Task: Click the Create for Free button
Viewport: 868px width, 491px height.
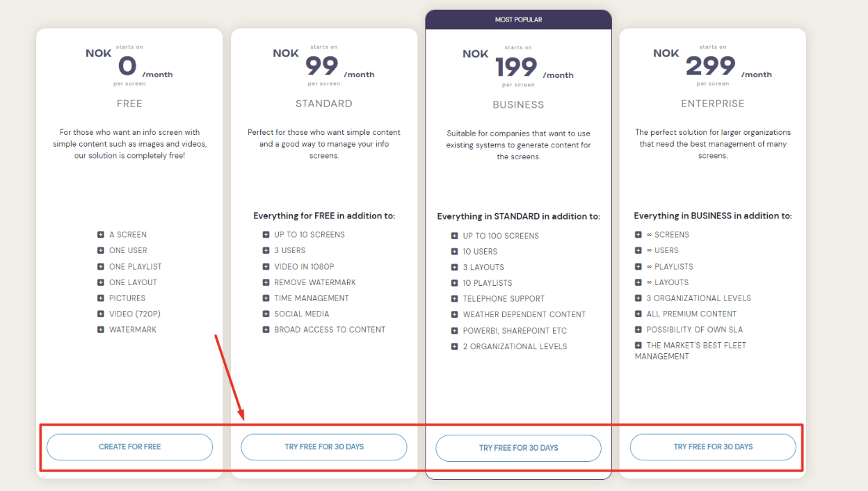Action: click(x=129, y=446)
